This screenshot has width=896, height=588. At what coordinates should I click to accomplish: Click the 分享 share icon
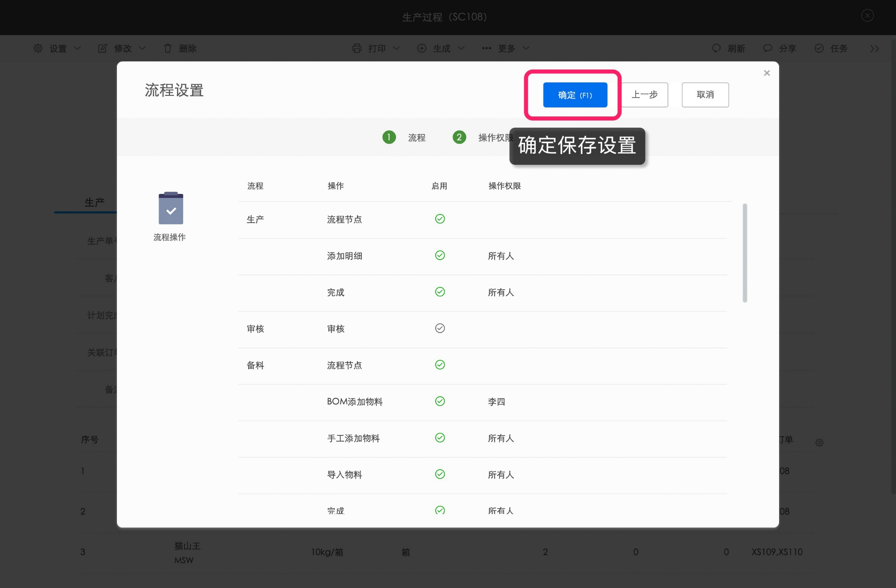point(767,48)
